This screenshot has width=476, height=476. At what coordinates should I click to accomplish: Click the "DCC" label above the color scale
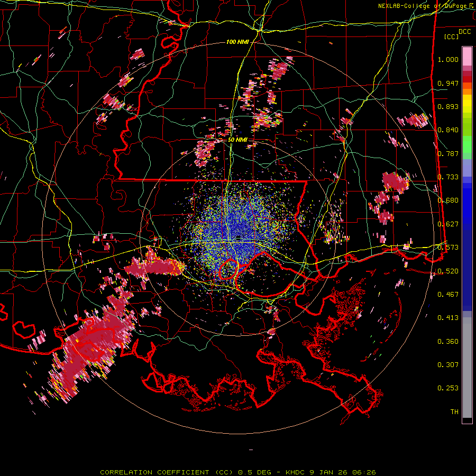[464, 32]
